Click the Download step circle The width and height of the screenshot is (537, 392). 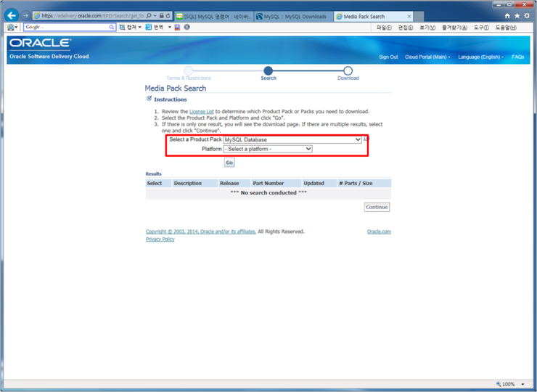(x=348, y=70)
